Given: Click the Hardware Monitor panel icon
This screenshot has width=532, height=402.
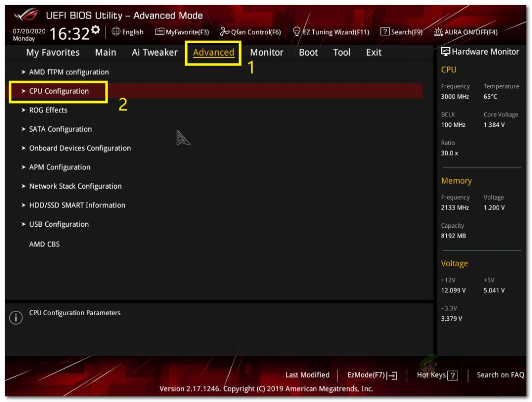Looking at the screenshot, I should (x=446, y=51).
